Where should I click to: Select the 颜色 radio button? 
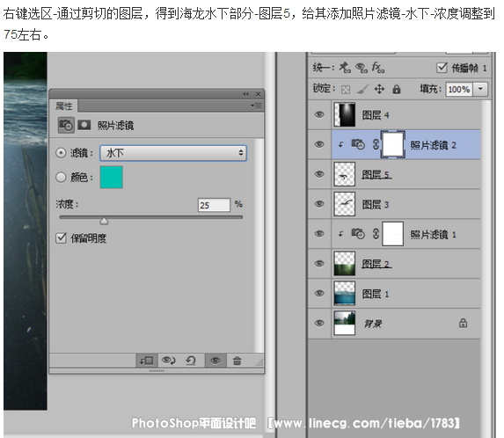click(61, 177)
